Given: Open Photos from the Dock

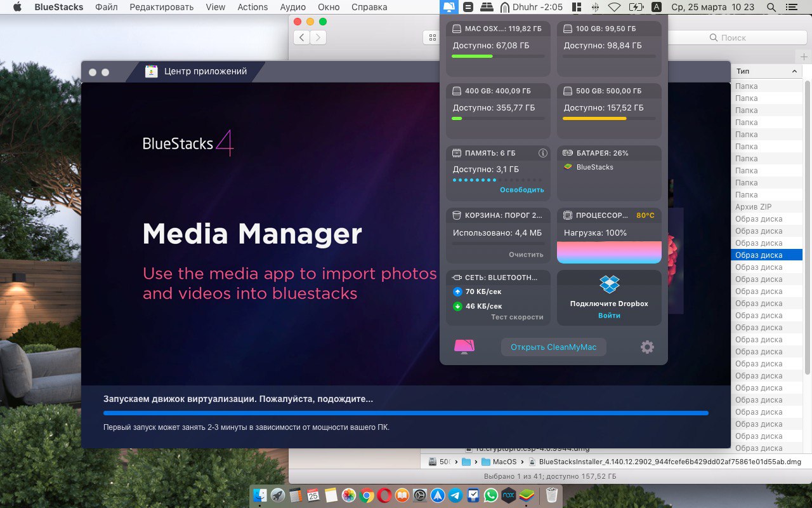Looking at the screenshot, I should 348,495.
